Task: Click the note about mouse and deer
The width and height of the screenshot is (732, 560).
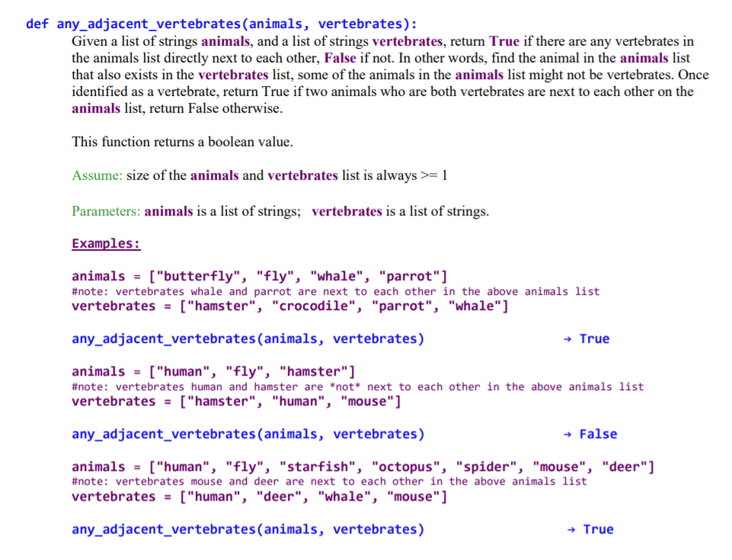Action: 329,482
